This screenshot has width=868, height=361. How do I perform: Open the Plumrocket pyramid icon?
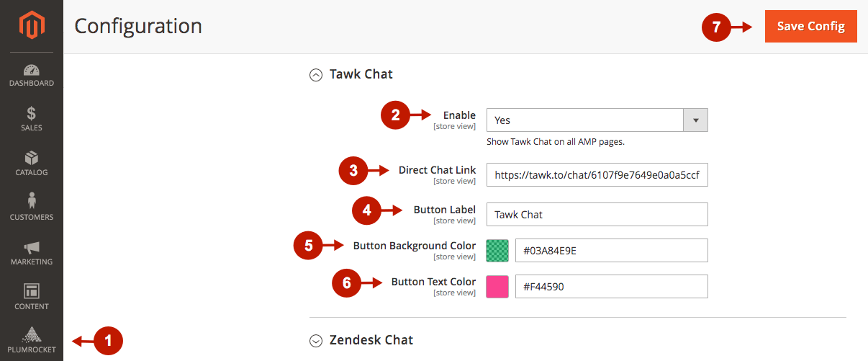(31, 335)
